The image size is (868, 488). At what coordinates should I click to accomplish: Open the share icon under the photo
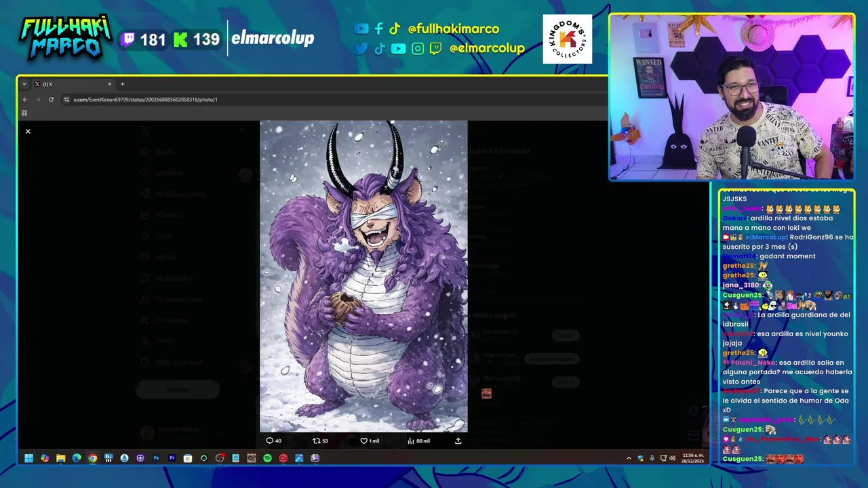point(458,441)
